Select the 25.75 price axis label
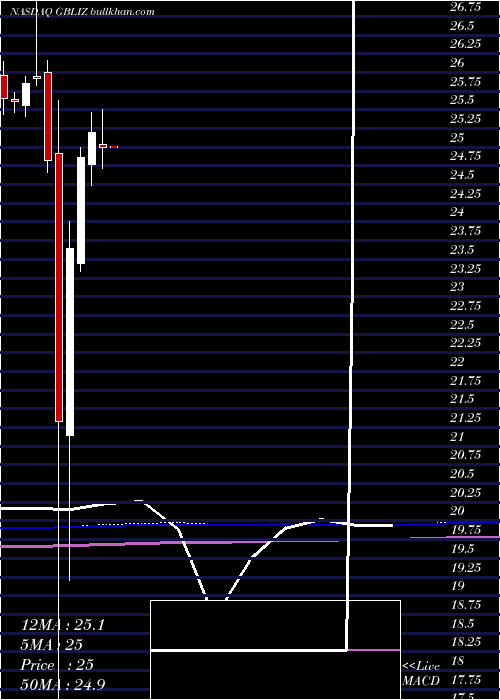The width and height of the screenshot is (500, 700). pos(466,82)
